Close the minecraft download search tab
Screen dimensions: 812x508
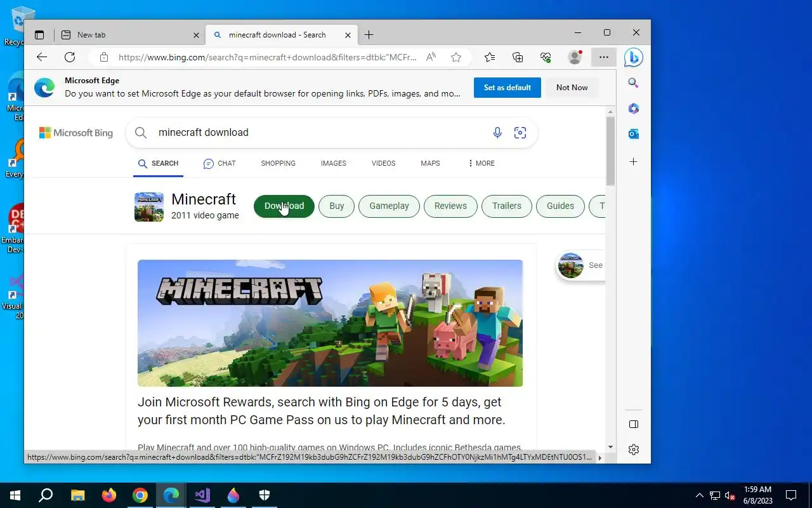coord(348,35)
